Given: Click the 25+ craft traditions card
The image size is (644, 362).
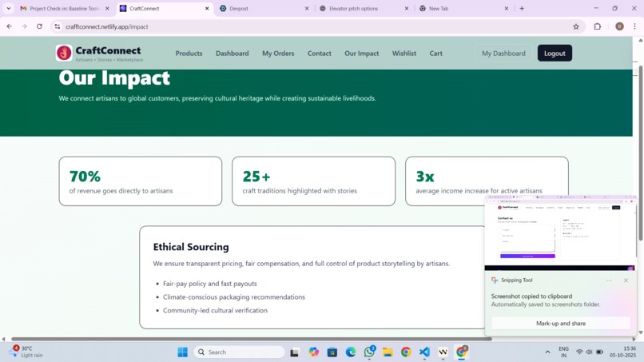Looking at the screenshot, I should (x=313, y=181).
